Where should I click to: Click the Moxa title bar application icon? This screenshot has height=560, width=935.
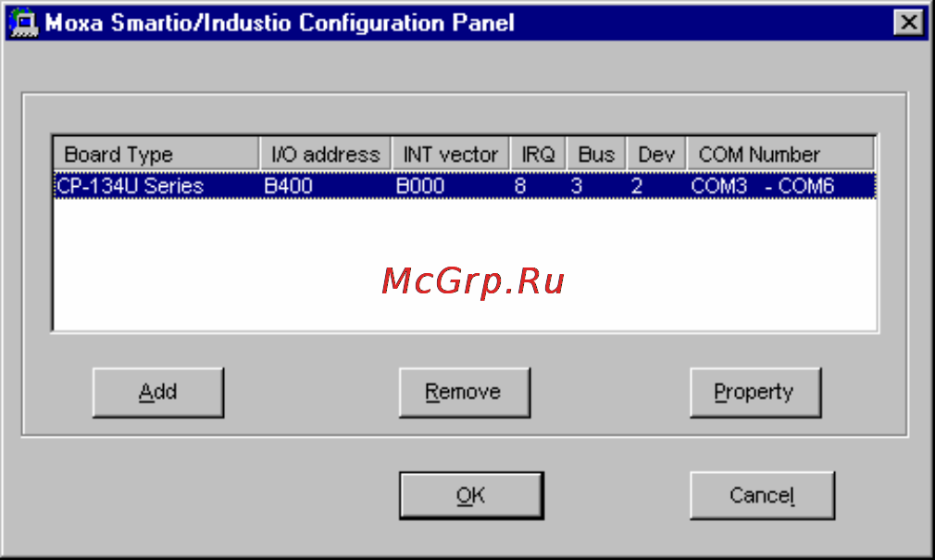[24, 23]
